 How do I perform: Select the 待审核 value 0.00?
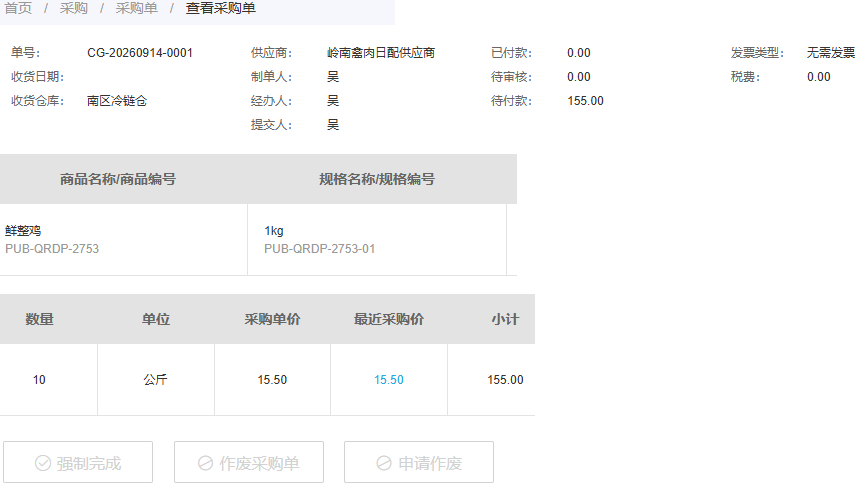pos(579,77)
